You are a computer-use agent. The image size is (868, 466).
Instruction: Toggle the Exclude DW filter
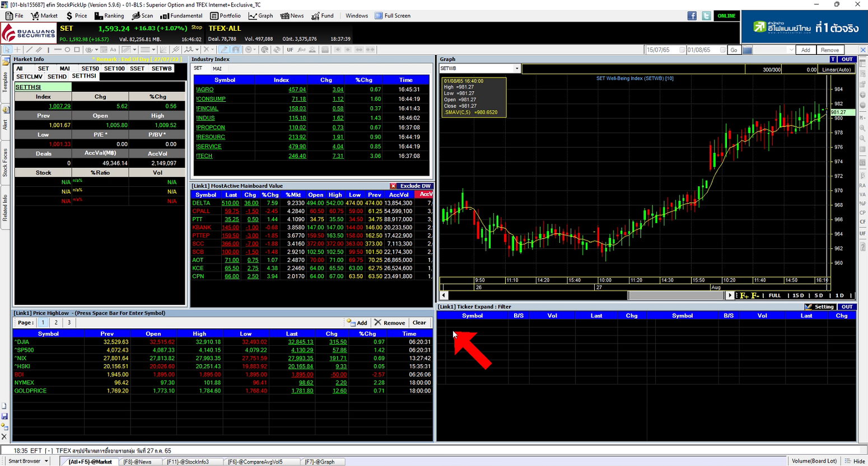(411, 186)
